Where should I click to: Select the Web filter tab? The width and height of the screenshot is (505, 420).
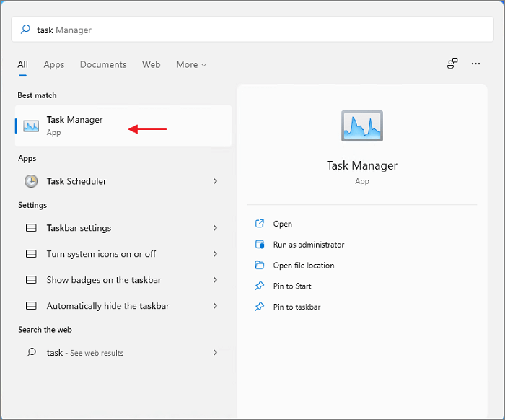pyautogui.click(x=151, y=64)
